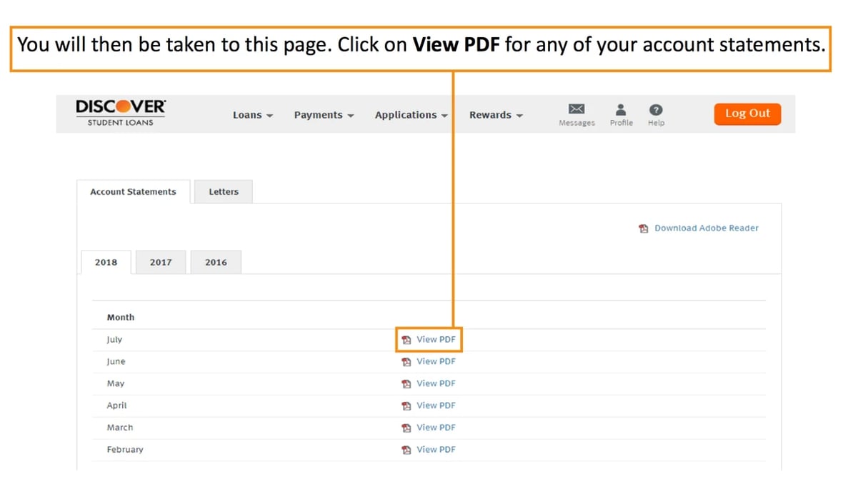Open the Applications dropdown menu
Image resolution: width=843 pixels, height=504 pixels.
(411, 115)
